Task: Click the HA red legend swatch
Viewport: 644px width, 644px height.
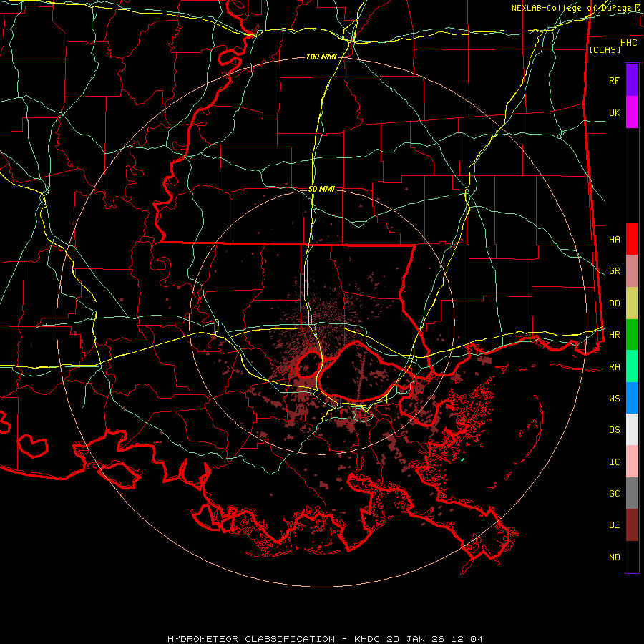Action: pos(632,239)
